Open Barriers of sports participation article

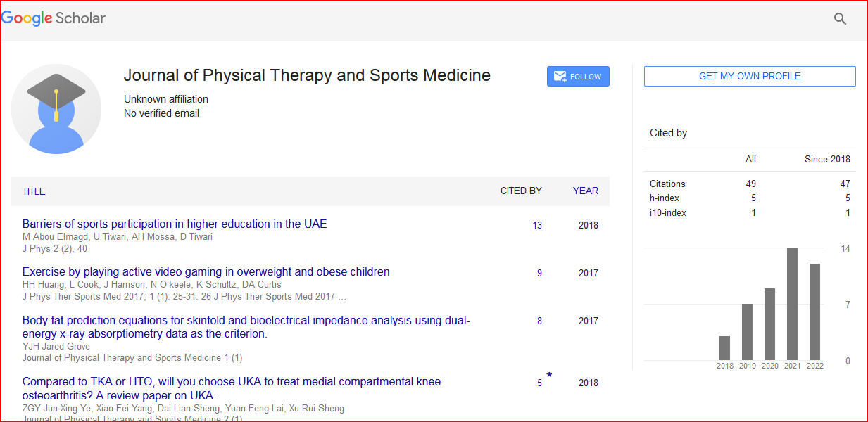(175, 224)
